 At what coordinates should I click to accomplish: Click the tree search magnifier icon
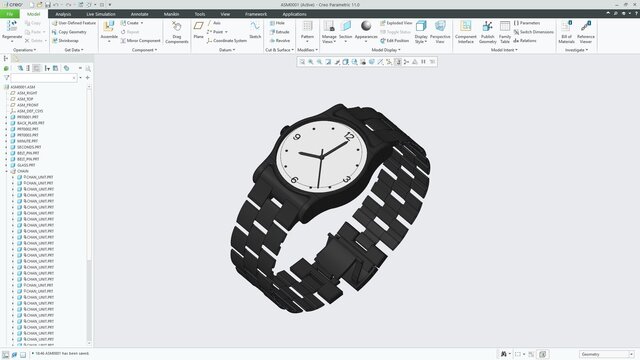pyautogui.click(x=88, y=69)
